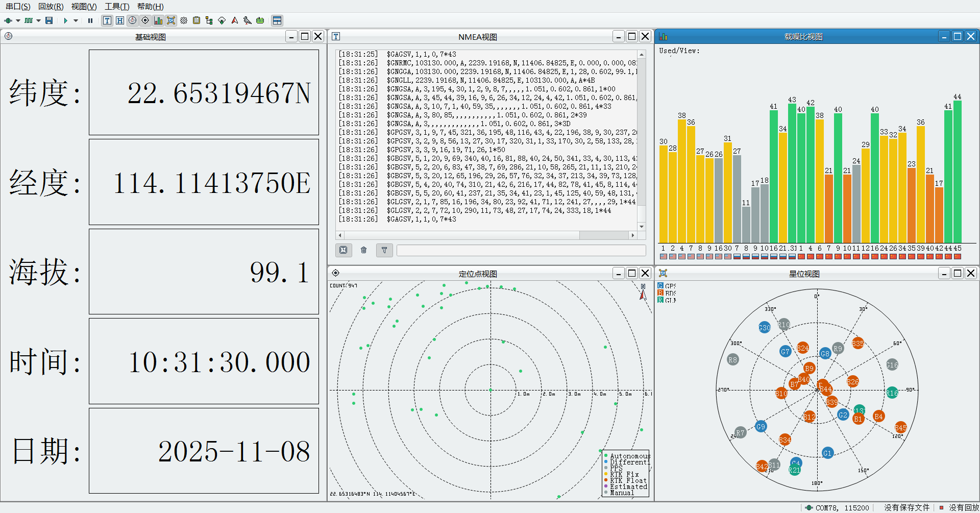980x513 pixels.
Task: Click NMEA horizontal scrollbar left arrow
Action: (340, 235)
